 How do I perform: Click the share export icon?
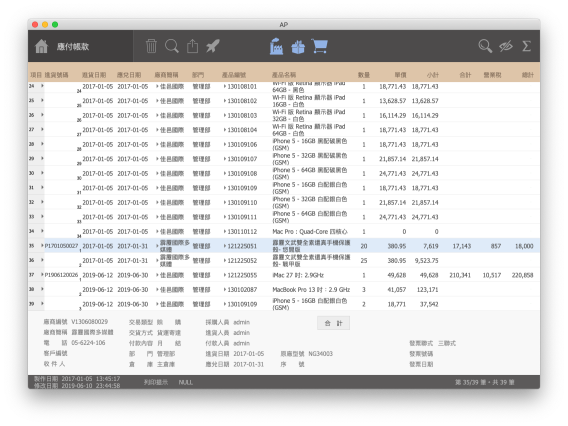click(x=192, y=46)
